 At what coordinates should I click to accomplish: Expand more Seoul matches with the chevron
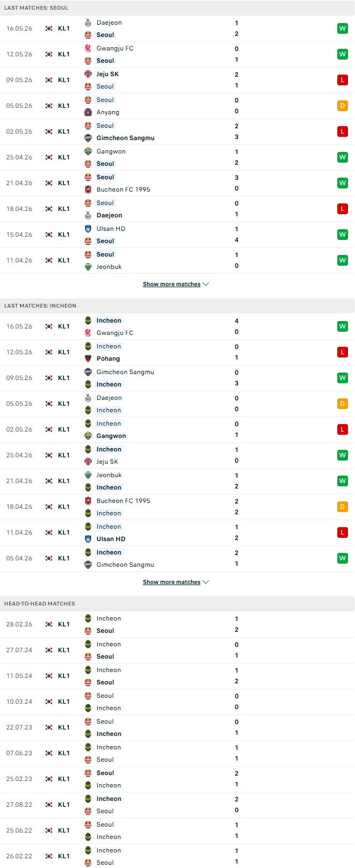click(206, 284)
